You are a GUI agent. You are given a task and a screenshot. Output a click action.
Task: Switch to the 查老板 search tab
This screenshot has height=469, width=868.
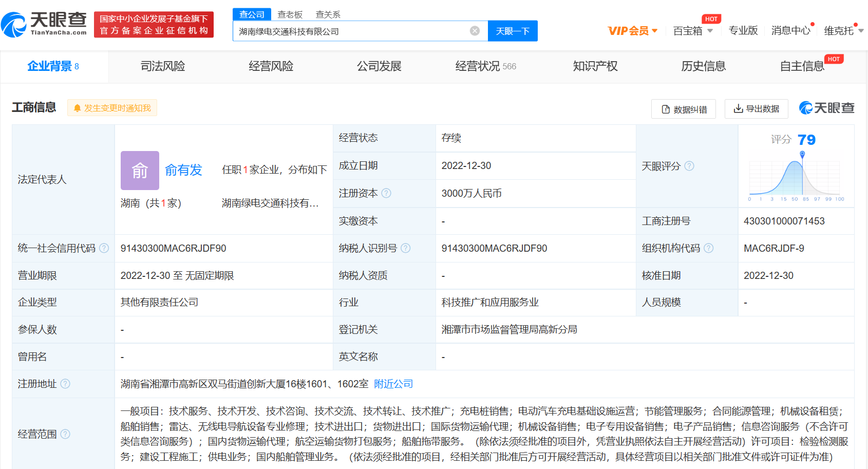point(290,14)
